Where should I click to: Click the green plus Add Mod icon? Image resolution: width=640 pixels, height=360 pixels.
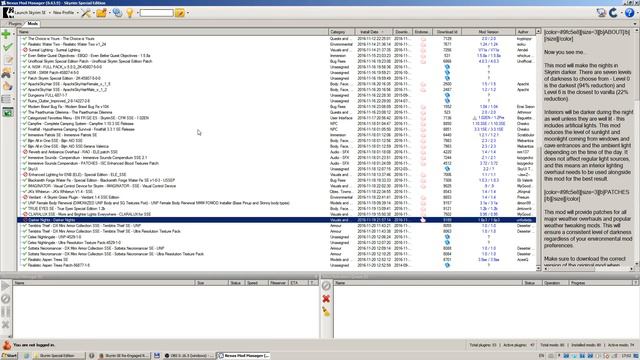[6, 34]
